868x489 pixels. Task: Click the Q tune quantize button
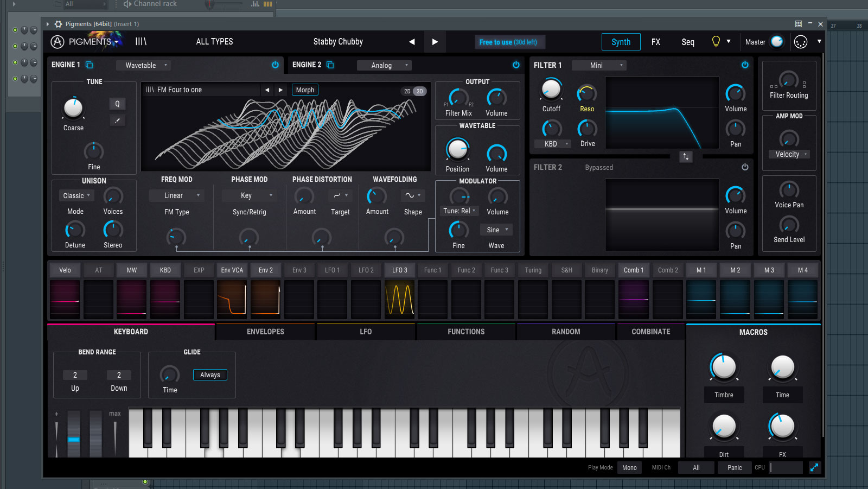pyautogui.click(x=117, y=104)
